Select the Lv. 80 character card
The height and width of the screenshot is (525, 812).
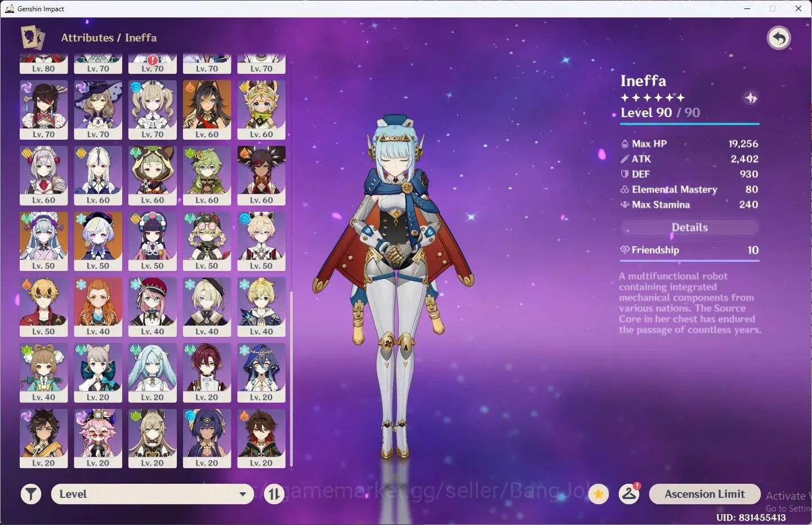pyautogui.click(x=44, y=64)
